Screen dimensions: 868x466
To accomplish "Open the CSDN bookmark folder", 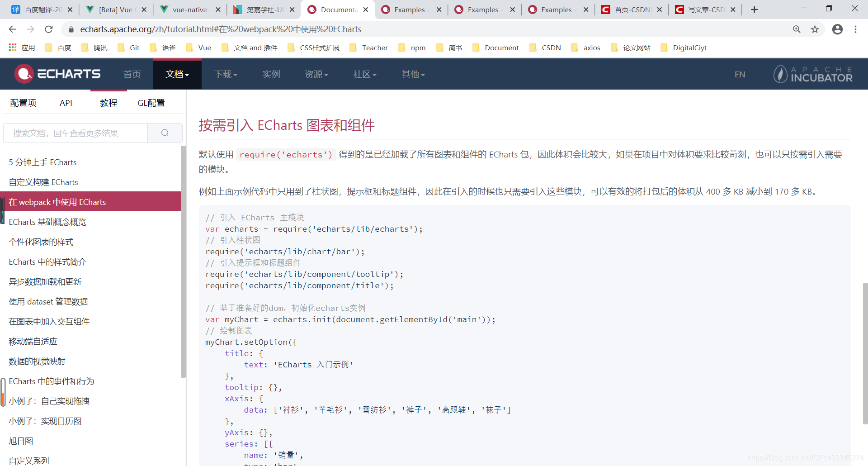I will click(x=545, y=48).
